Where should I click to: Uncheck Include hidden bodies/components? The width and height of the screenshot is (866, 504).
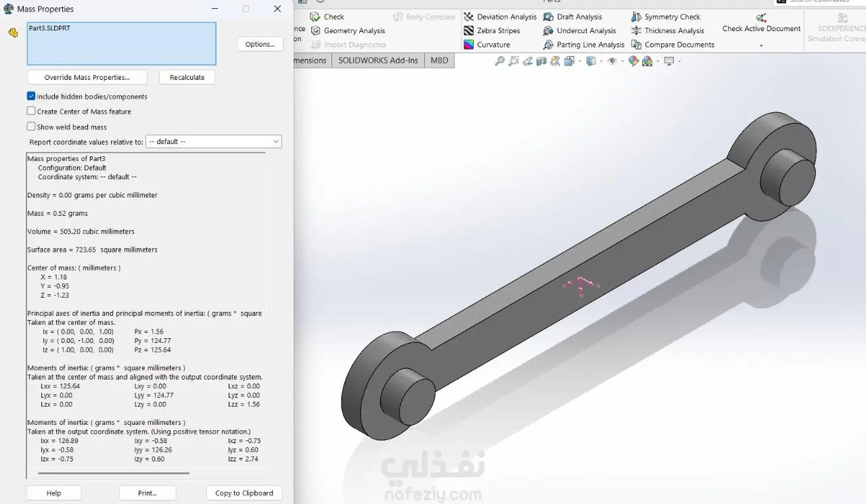click(x=31, y=96)
